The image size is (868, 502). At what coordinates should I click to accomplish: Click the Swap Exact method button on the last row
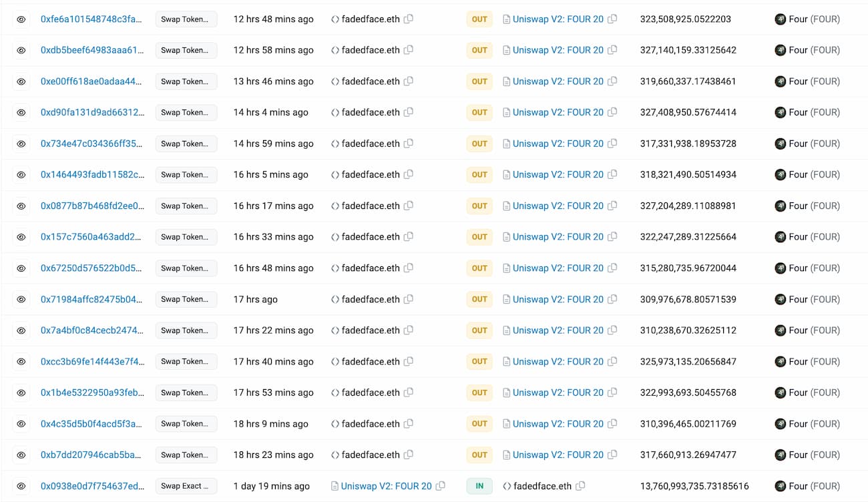[186, 486]
